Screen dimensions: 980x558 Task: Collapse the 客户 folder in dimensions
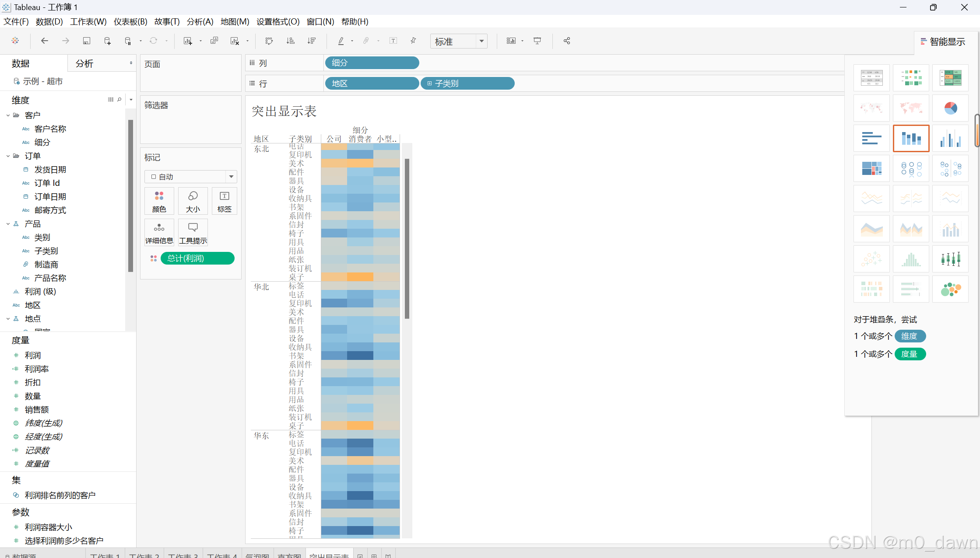pyautogui.click(x=8, y=115)
